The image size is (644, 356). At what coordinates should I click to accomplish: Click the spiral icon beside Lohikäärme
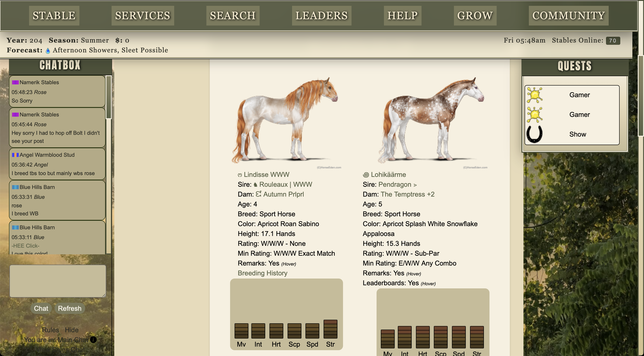[366, 175]
